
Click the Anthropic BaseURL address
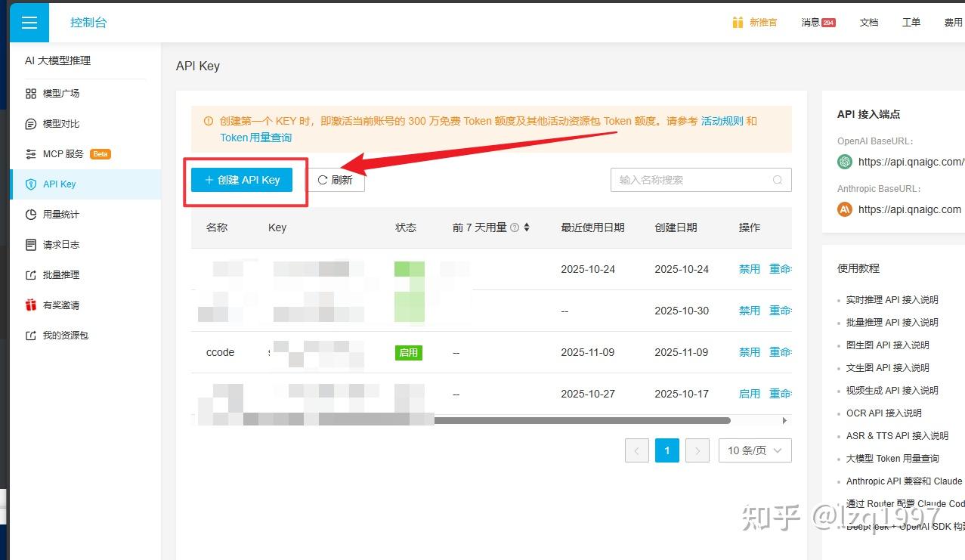tap(910, 209)
